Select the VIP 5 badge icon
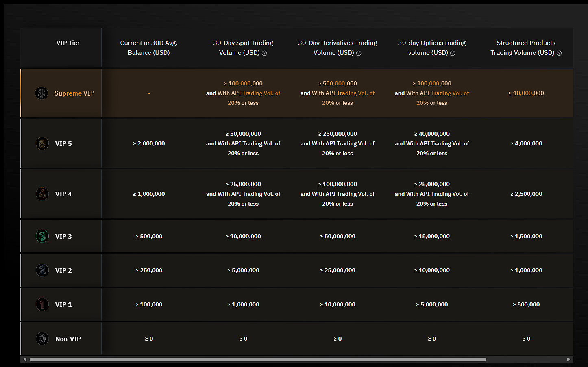The width and height of the screenshot is (588, 367). 42,143
